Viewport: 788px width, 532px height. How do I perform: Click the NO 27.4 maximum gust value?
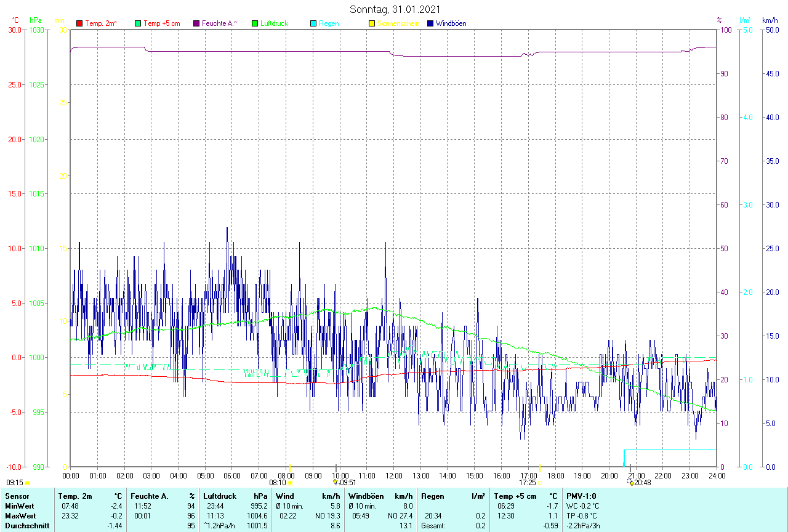[400, 516]
